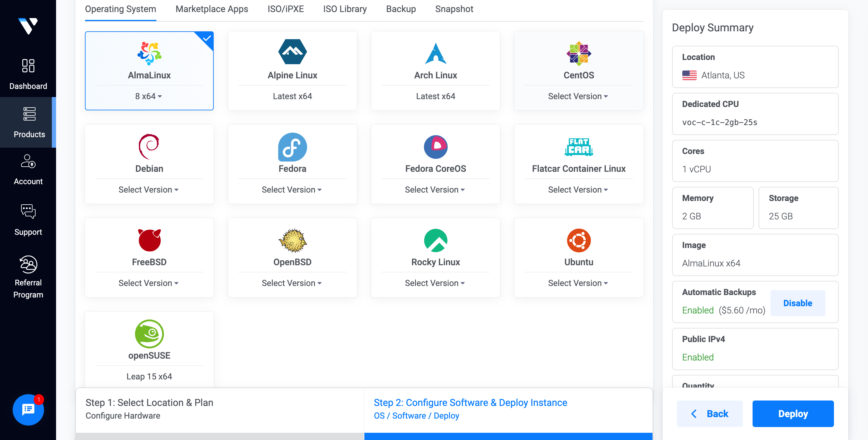Go to the Account section icon
868x440 pixels.
[x=28, y=161]
